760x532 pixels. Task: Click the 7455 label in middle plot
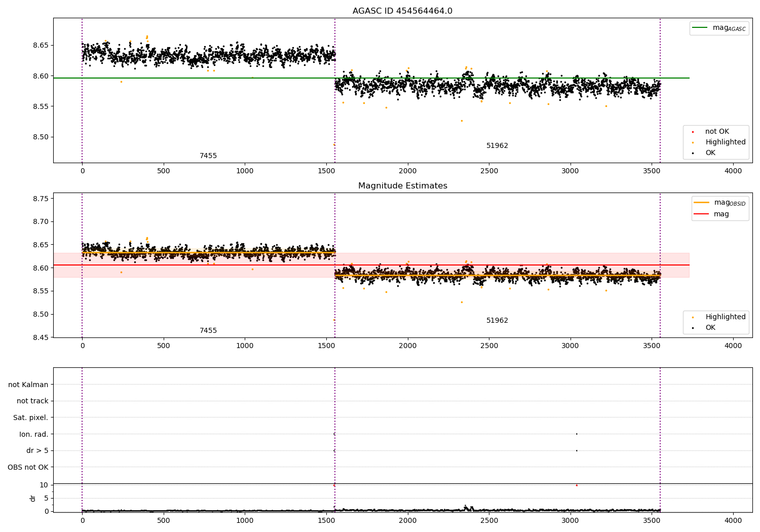click(208, 331)
